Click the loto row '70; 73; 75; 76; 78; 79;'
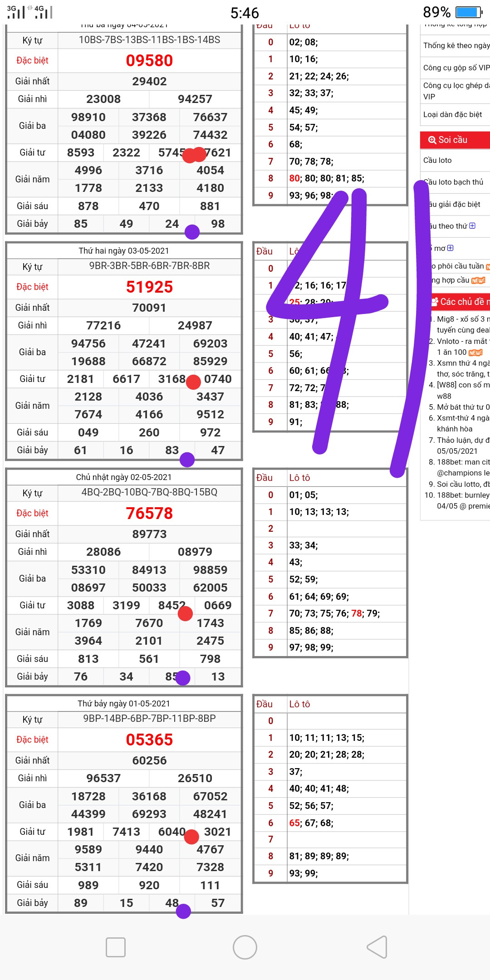Screen dimensions: 490x980 coord(335,613)
